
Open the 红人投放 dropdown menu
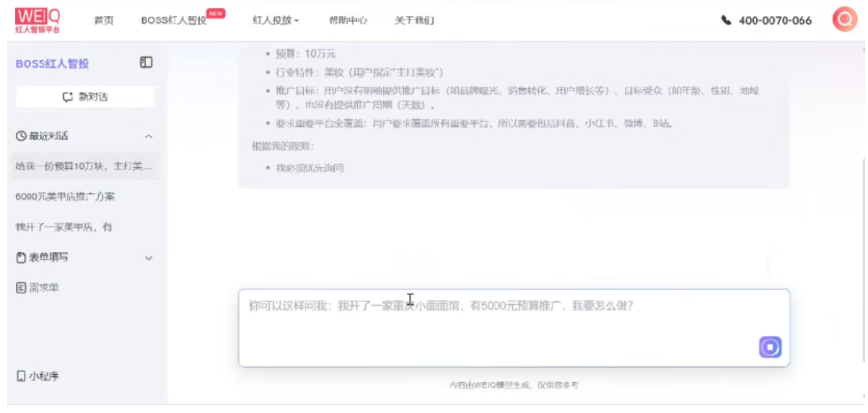click(x=276, y=20)
